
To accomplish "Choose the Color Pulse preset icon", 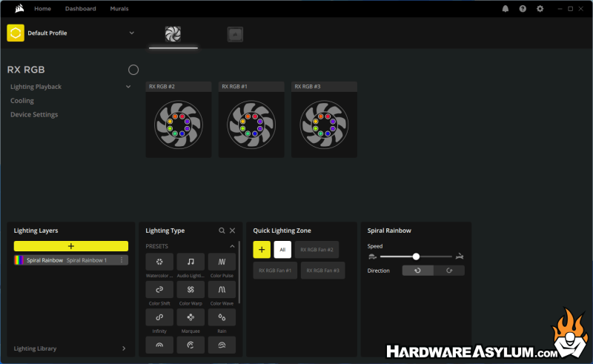I will coord(222,262).
